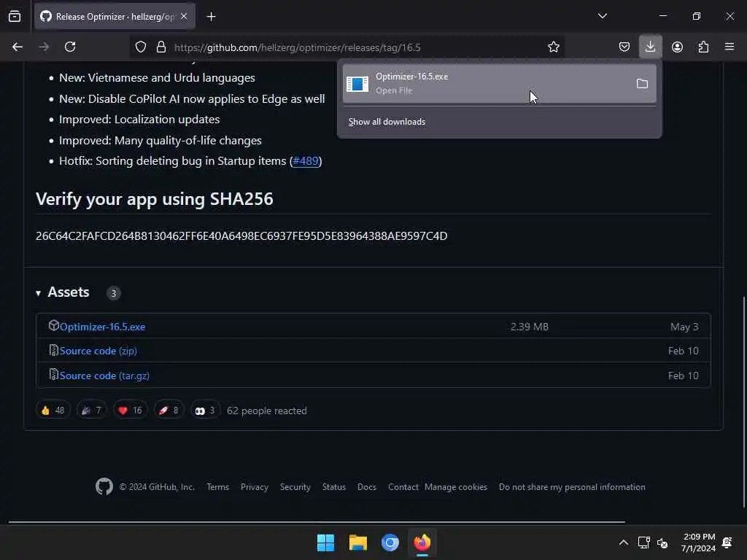Click the SHA256 hash text
Image resolution: width=747 pixels, height=560 pixels.
(x=241, y=236)
